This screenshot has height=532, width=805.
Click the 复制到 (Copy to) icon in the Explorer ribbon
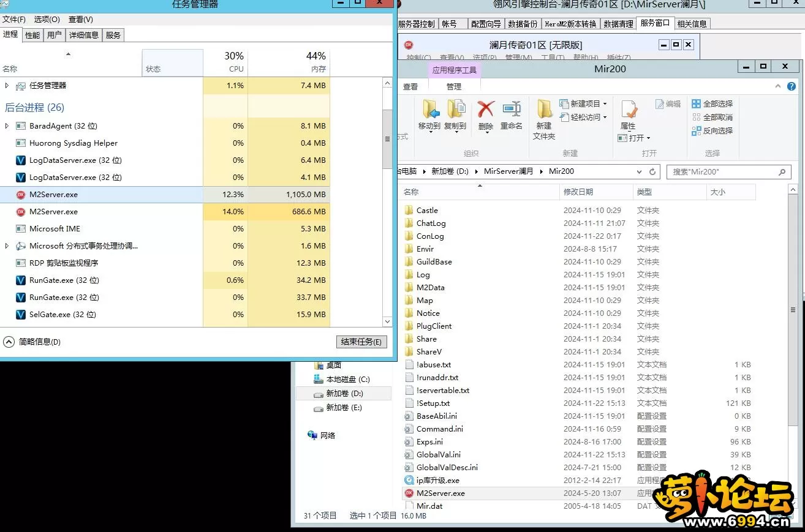[456, 110]
